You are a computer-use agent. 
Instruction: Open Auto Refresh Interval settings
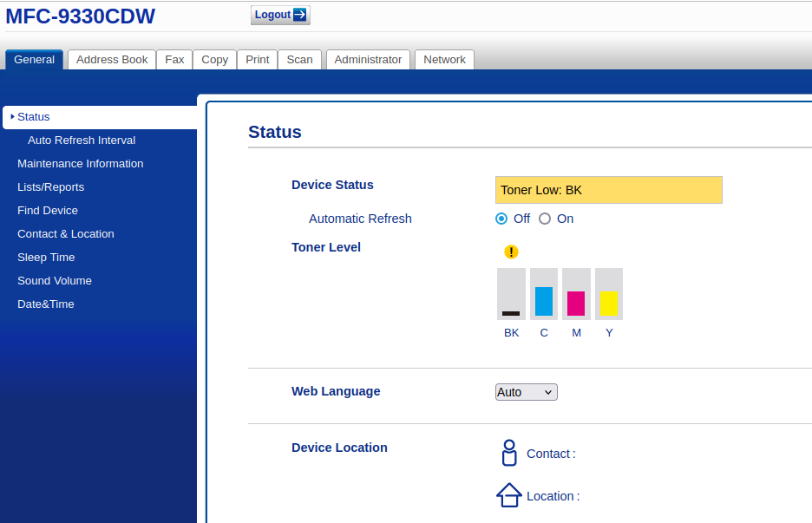[x=82, y=141]
